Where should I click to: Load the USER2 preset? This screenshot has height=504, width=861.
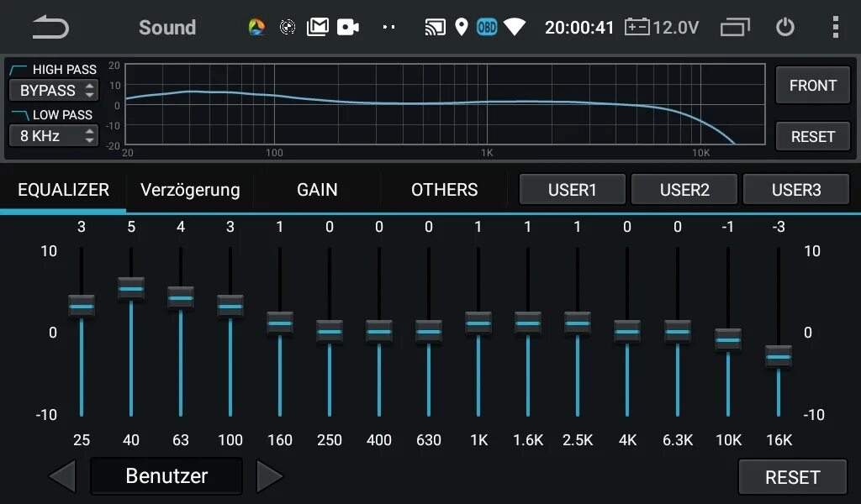(684, 190)
